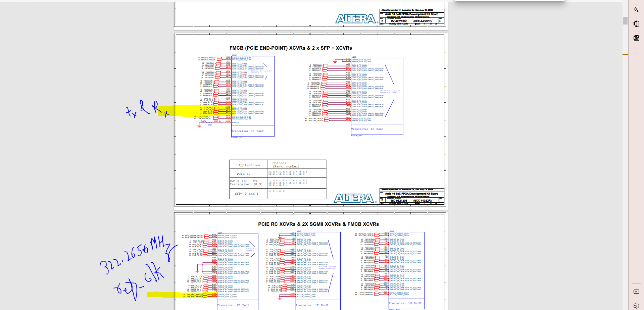Click the 'FMC B Slot DP Transceiver [0:9]' cell
This screenshot has height=310, width=644.
249,183
